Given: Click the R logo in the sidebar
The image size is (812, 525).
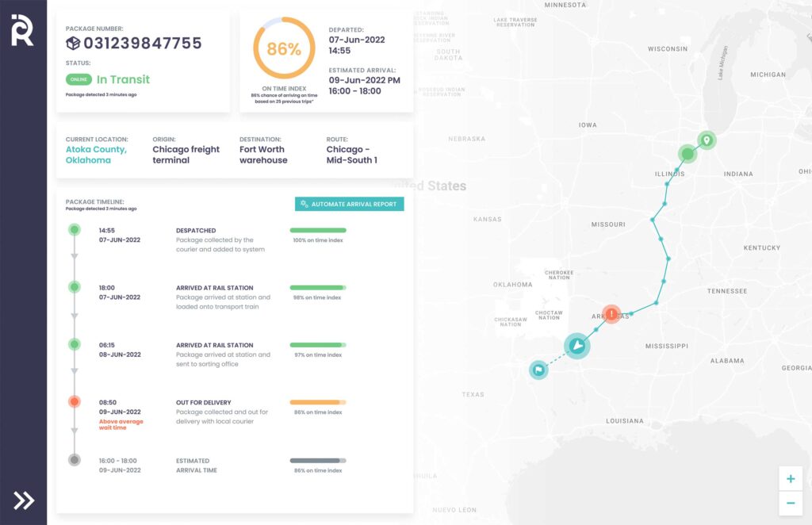Looking at the screenshot, I should point(22,30).
